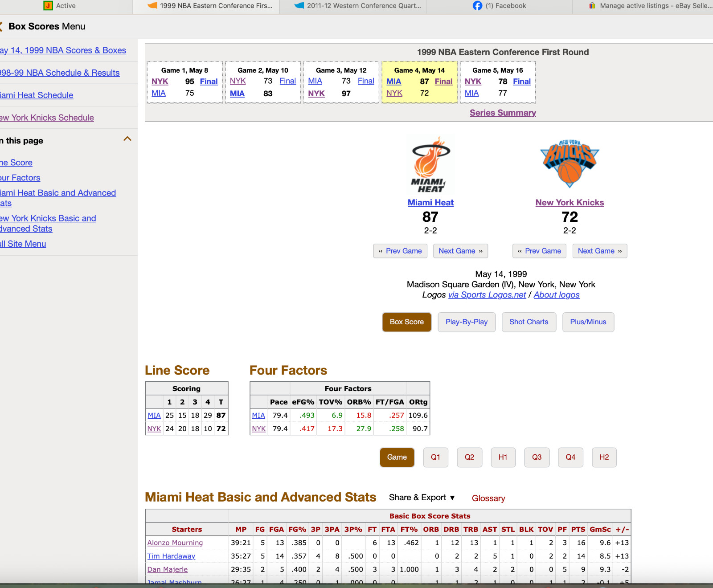Screen dimensions: 713x588
Task: Jump to Four Factors section link
Action: pyautogui.click(x=20, y=178)
